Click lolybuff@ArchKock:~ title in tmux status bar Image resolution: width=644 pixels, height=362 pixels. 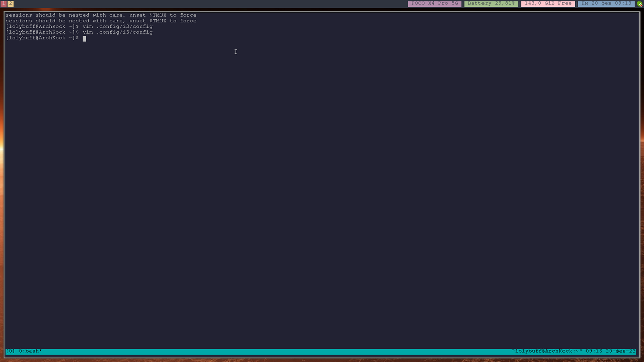[x=547, y=351]
